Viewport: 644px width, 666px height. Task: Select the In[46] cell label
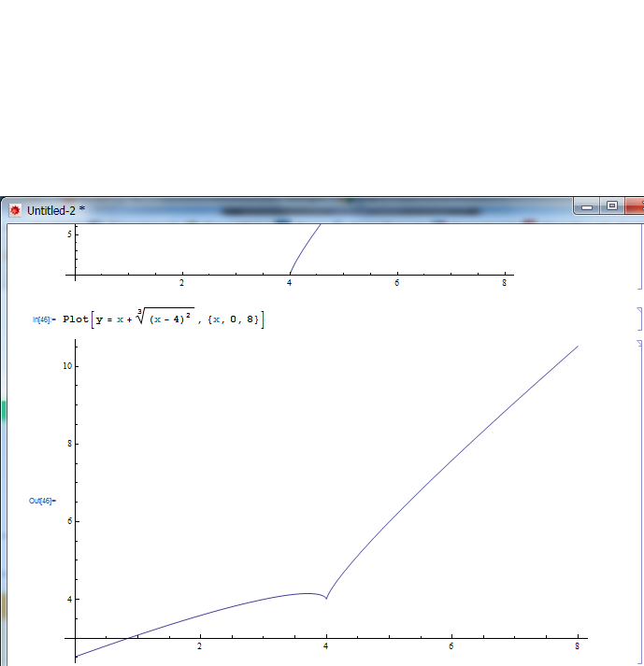click(x=43, y=319)
